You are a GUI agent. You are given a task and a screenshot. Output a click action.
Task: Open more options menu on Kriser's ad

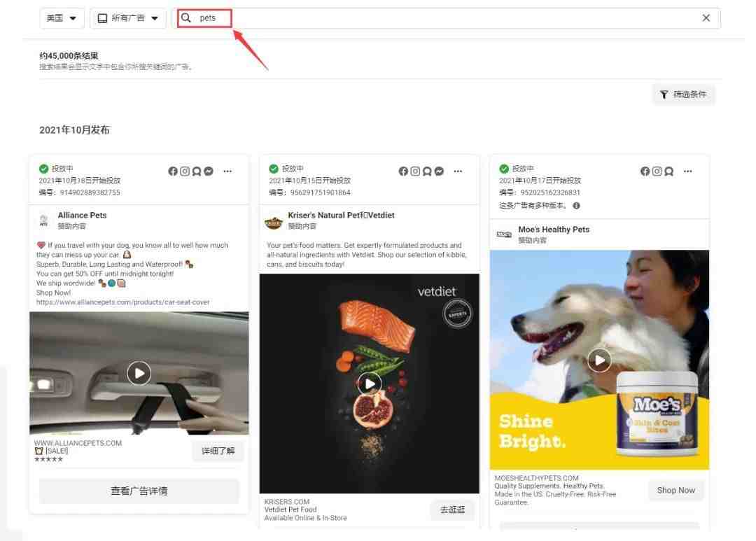point(458,171)
